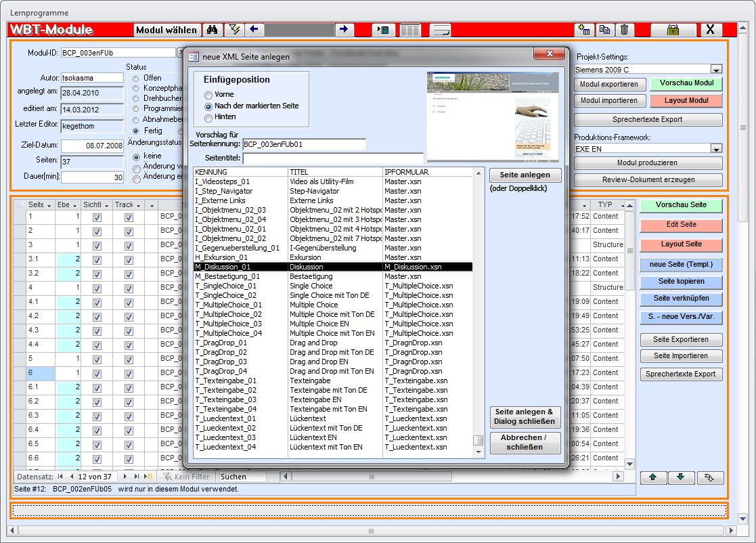Click 'Abbrechen / schließen' button
The width and height of the screenshot is (756, 543).
click(525, 442)
